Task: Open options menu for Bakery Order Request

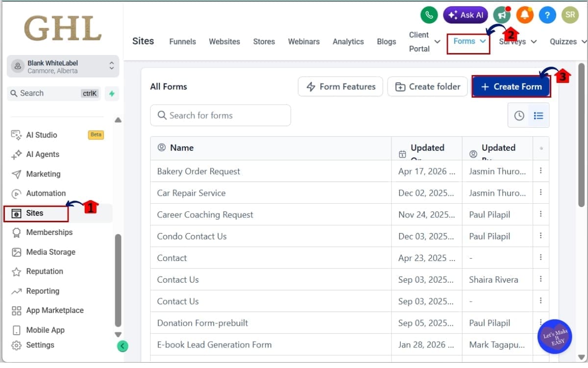Action: pos(541,171)
